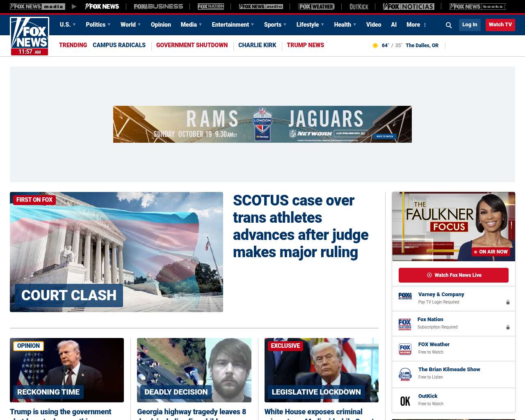Open FOX Weather stream link
The width and height of the screenshot is (525, 420).
pyautogui.click(x=434, y=345)
